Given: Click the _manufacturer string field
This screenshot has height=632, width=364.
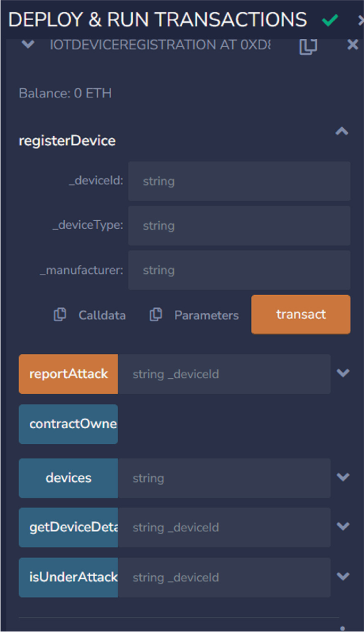Looking at the screenshot, I should 239,270.
